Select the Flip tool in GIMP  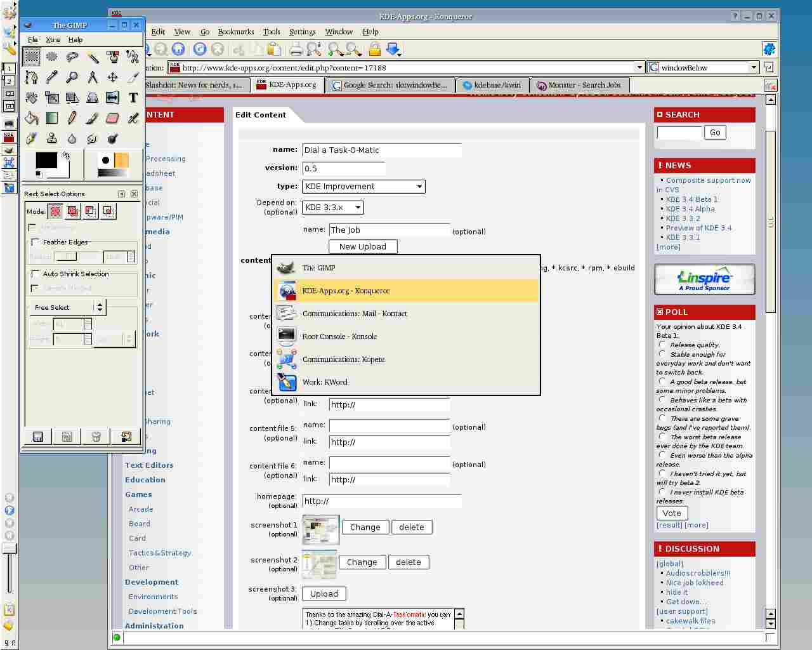pos(113,98)
